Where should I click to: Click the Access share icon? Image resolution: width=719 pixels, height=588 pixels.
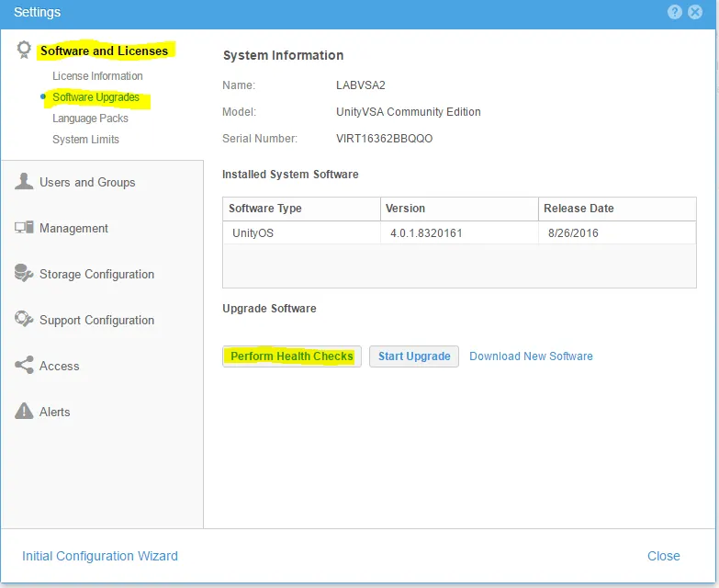tap(24, 365)
